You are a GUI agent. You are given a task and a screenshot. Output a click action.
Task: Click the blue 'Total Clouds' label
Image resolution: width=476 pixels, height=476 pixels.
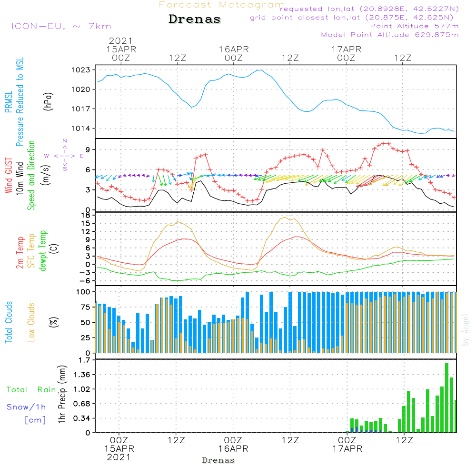tap(9, 322)
